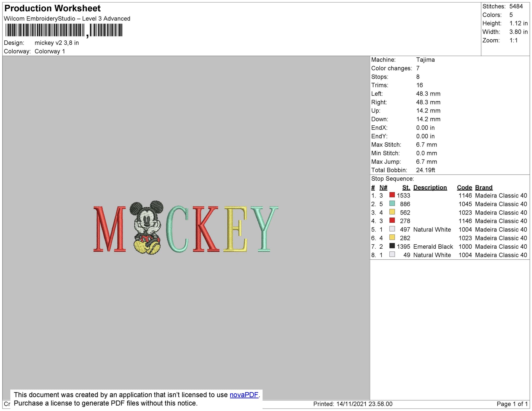Click the Brand column header
The width and height of the screenshot is (532, 411).
(484, 187)
